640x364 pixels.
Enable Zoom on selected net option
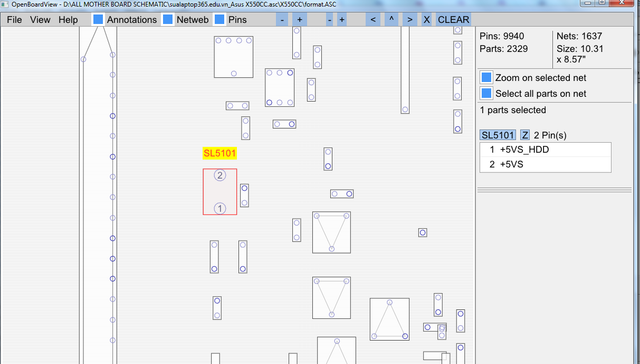tap(486, 78)
